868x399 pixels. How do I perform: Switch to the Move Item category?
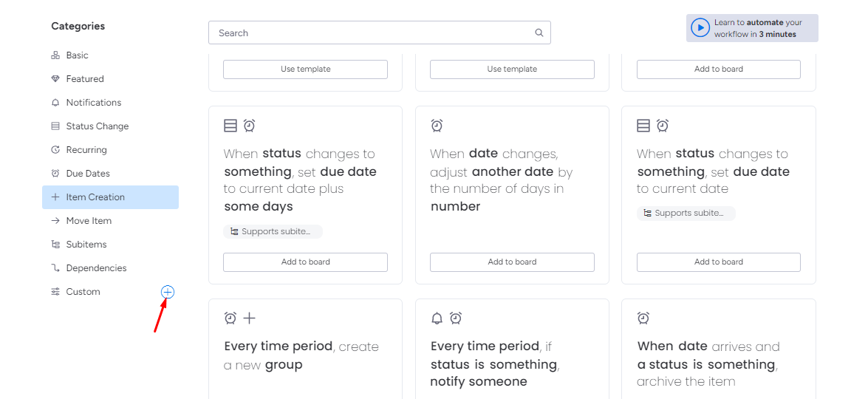pos(89,221)
